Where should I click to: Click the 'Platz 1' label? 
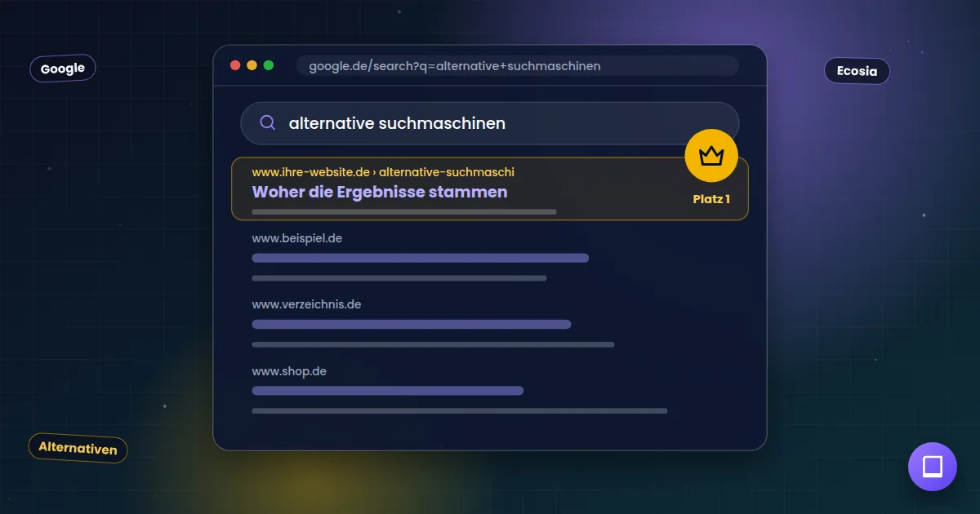pos(710,199)
